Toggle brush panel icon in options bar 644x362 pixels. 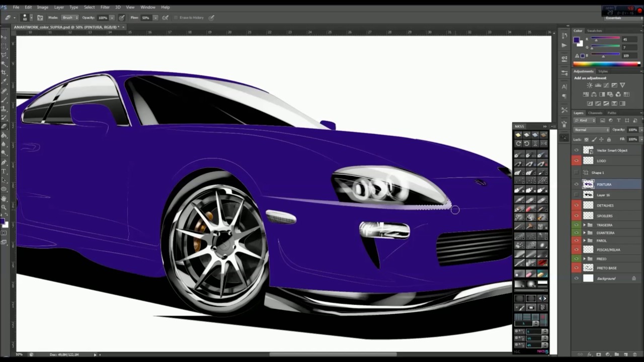pos(40,18)
